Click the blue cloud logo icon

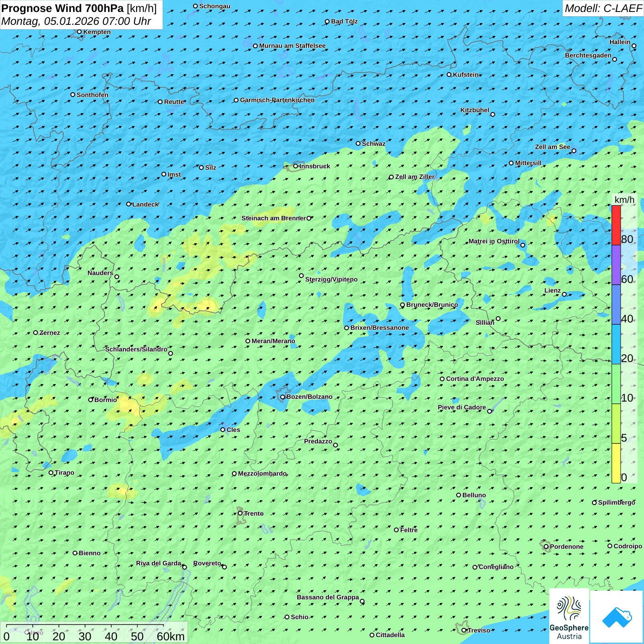(616, 616)
